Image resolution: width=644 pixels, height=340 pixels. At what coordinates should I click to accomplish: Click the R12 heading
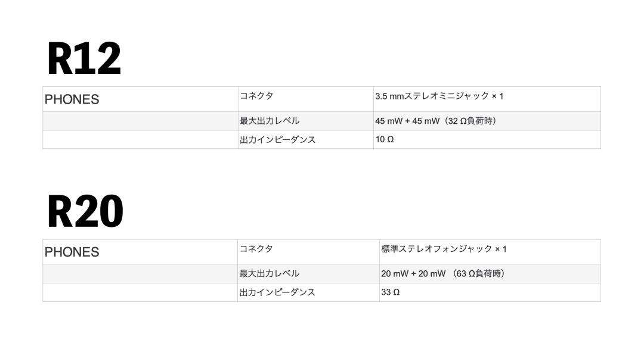(x=84, y=58)
